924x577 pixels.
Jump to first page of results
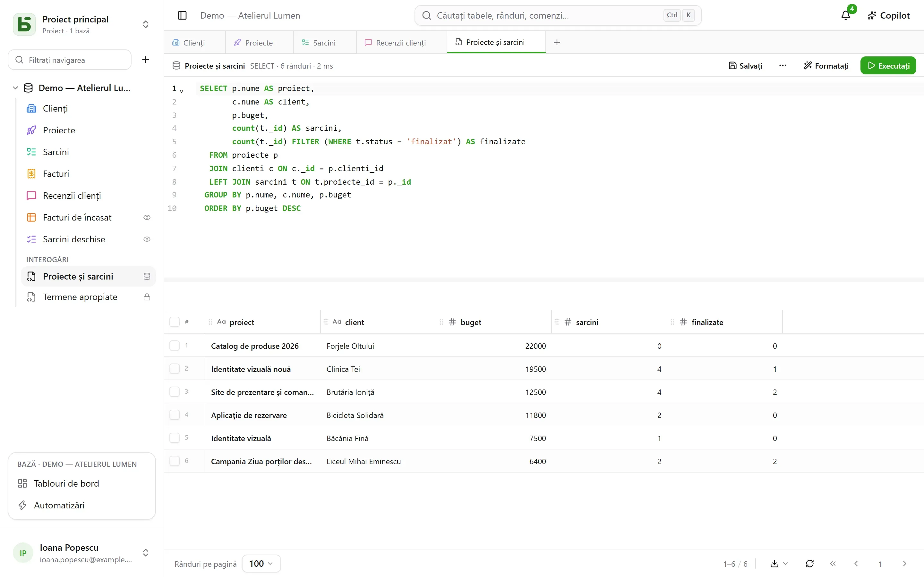point(833,564)
